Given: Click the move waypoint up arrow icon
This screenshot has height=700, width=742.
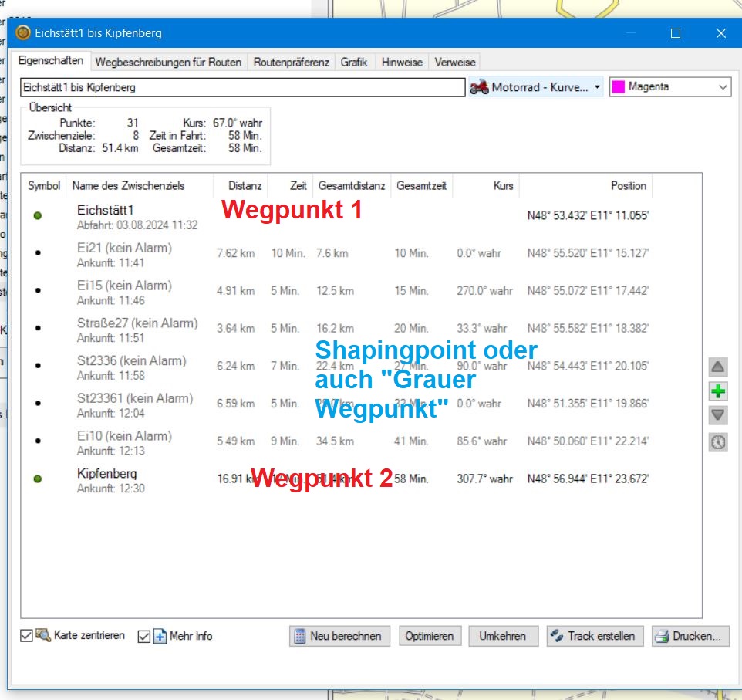Looking at the screenshot, I should tap(718, 367).
